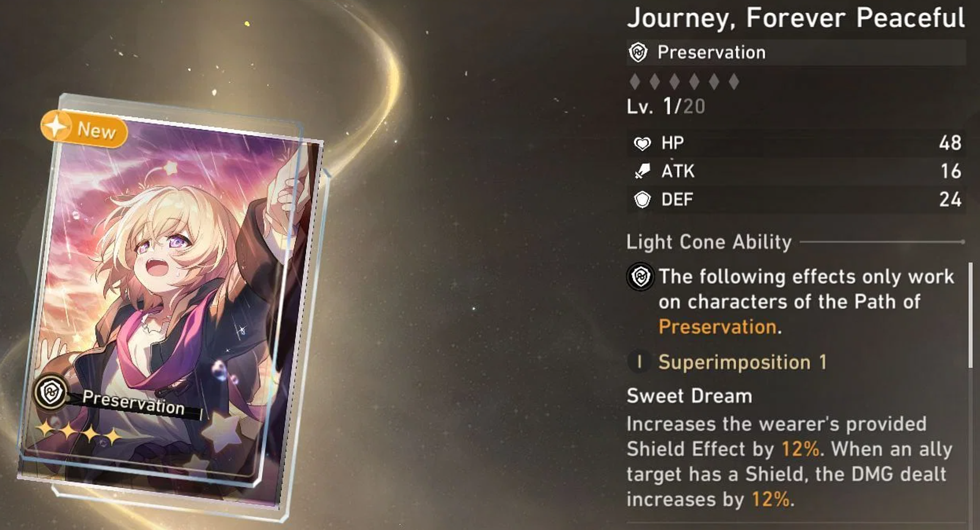Click the Preservation path icon beside the title
The image size is (980, 530).
click(638, 53)
